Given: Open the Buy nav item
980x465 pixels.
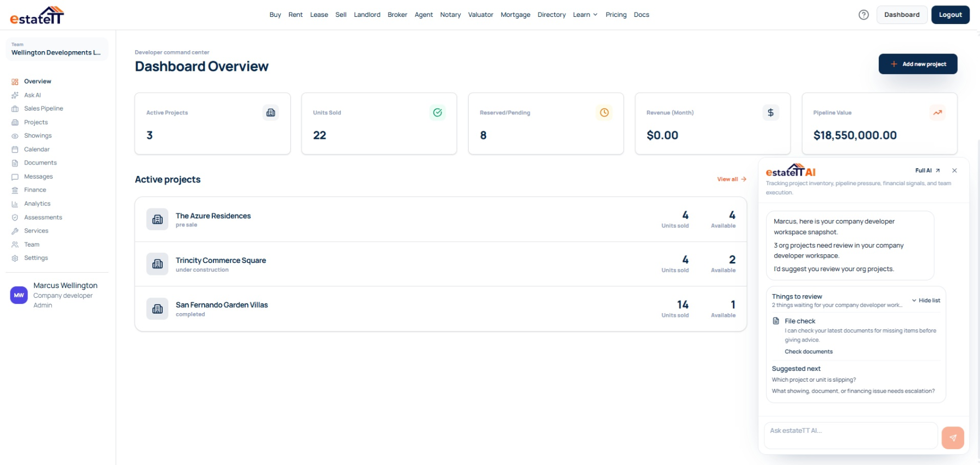Looking at the screenshot, I should click(275, 15).
